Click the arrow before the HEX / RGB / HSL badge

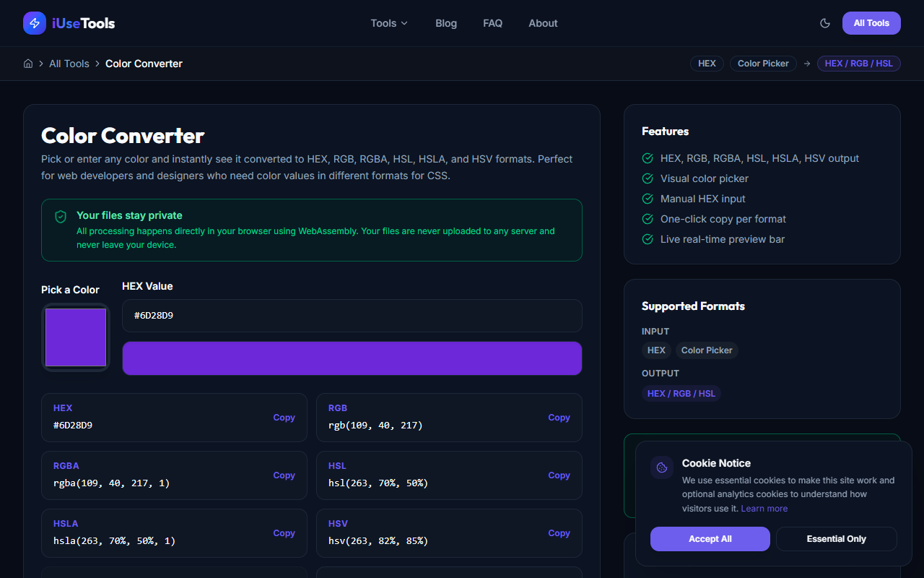pos(807,64)
